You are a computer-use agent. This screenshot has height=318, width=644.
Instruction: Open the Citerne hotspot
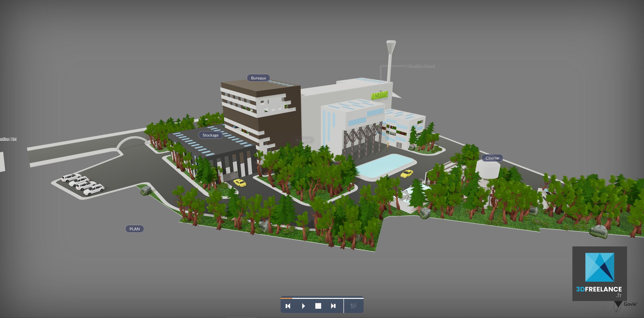[492, 158]
